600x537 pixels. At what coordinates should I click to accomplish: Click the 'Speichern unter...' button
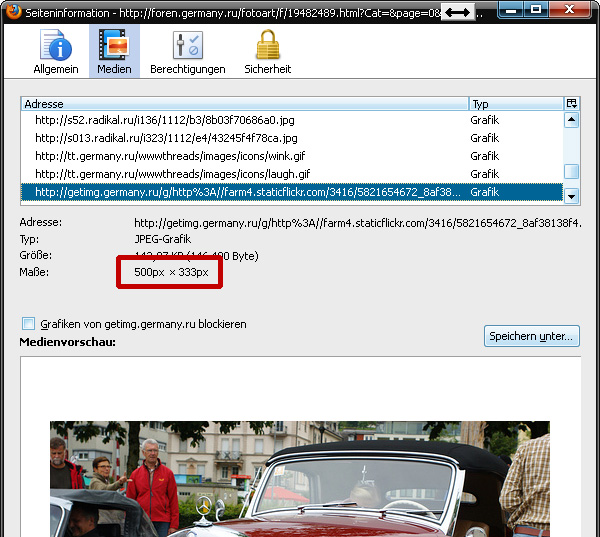531,336
